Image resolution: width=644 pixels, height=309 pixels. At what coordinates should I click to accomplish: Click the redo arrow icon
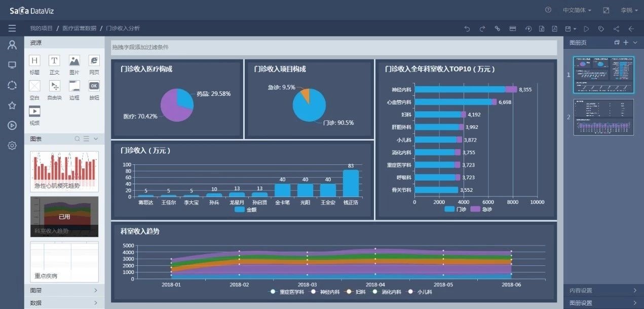[x=482, y=29]
